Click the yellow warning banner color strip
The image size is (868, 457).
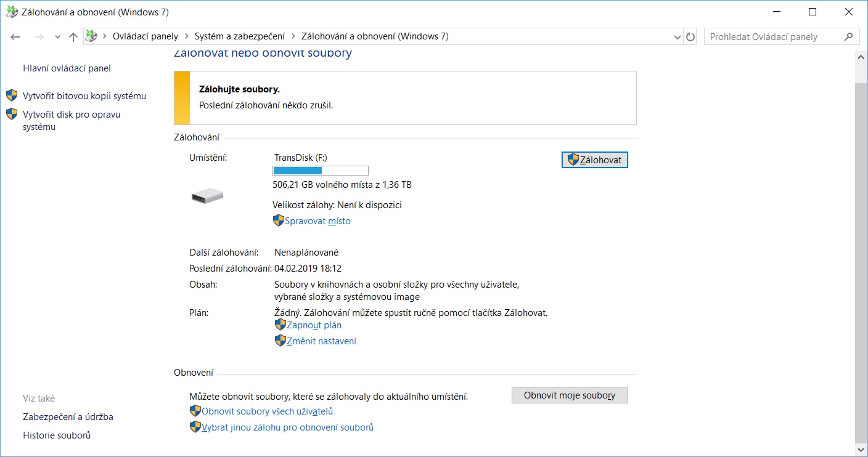182,98
